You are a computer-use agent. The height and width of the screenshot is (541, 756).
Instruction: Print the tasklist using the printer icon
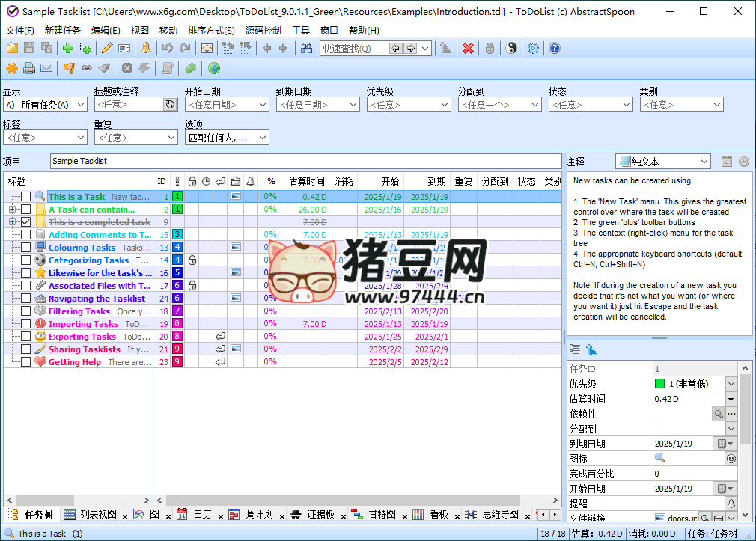click(28, 68)
